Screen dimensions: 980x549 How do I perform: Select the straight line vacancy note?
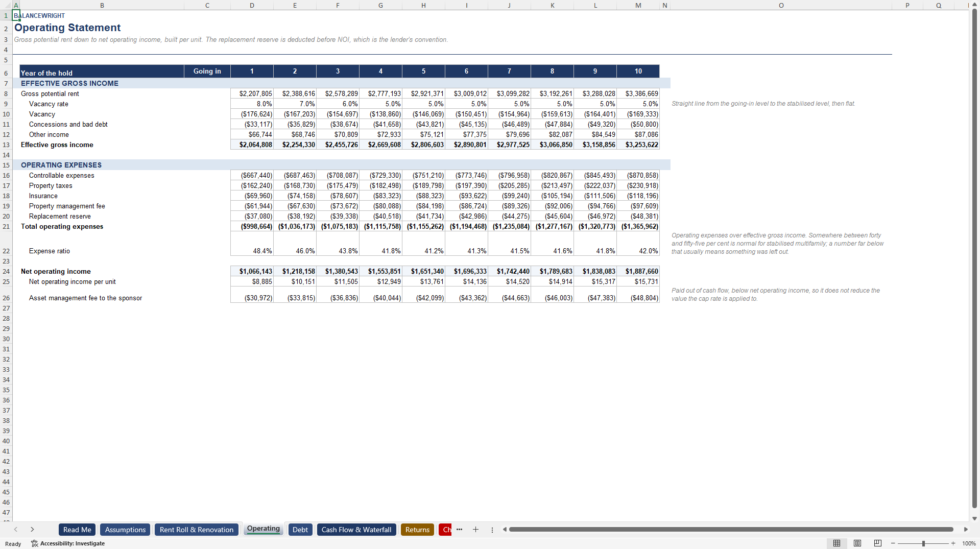click(x=763, y=104)
